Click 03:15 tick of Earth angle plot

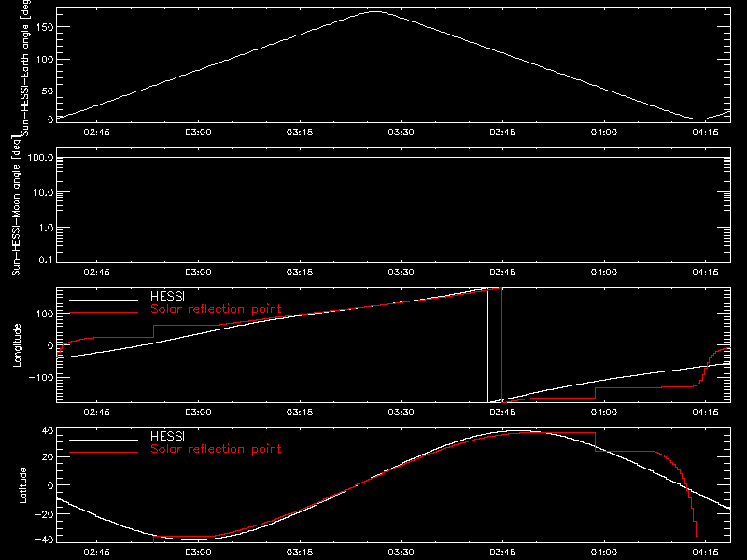[300, 132]
